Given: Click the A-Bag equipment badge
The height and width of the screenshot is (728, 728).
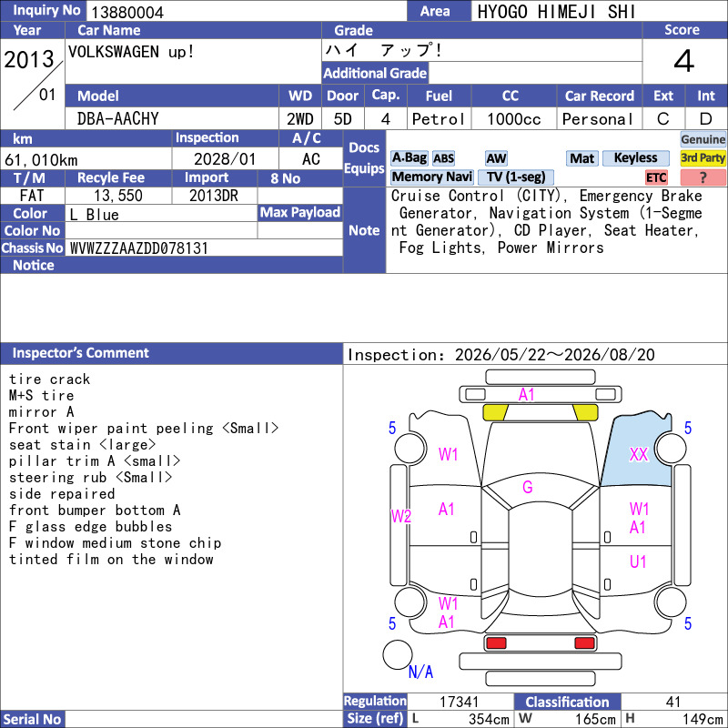Looking at the screenshot, I should tap(409, 157).
